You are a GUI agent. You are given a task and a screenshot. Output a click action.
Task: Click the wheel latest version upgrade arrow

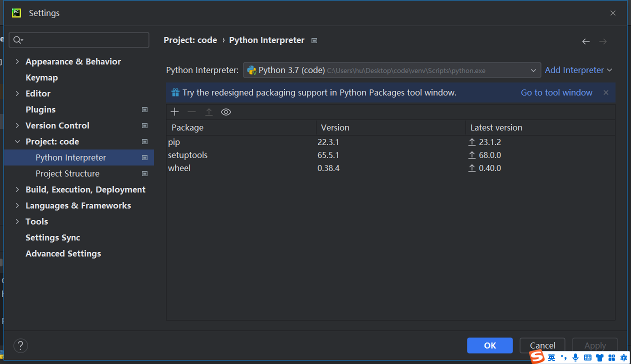point(472,168)
